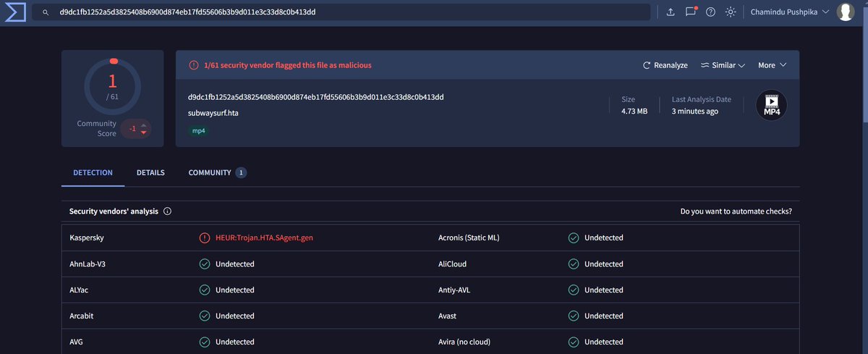Click the 1/61 detection score circle
This screenshot has height=354, width=868.
[x=112, y=85]
